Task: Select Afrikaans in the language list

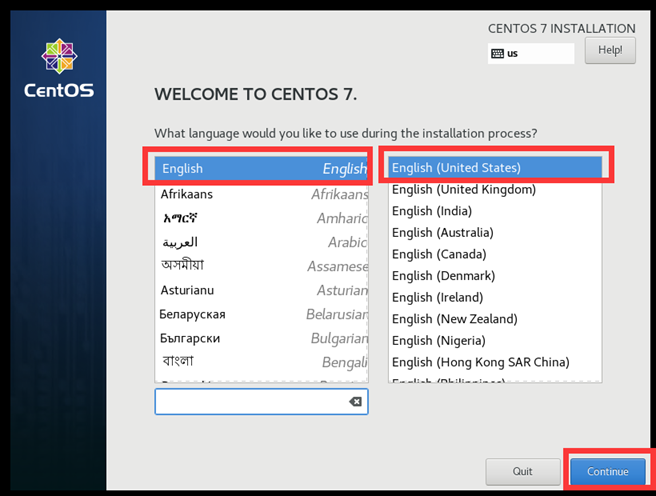Action: pos(261,194)
